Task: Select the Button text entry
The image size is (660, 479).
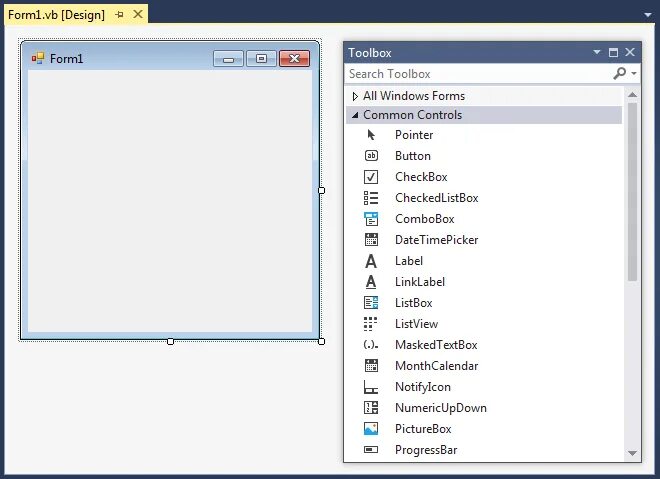Action: [412, 156]
